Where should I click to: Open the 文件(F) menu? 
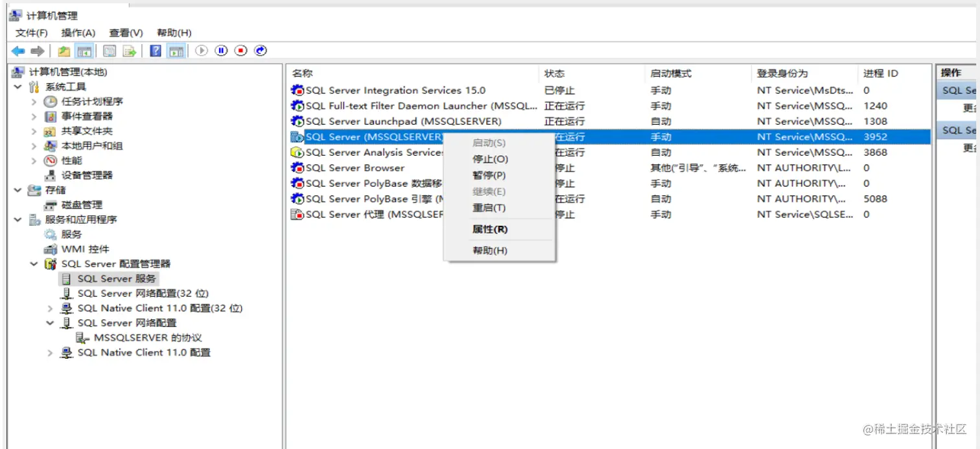pyautogui.click(x=32, y=33)
